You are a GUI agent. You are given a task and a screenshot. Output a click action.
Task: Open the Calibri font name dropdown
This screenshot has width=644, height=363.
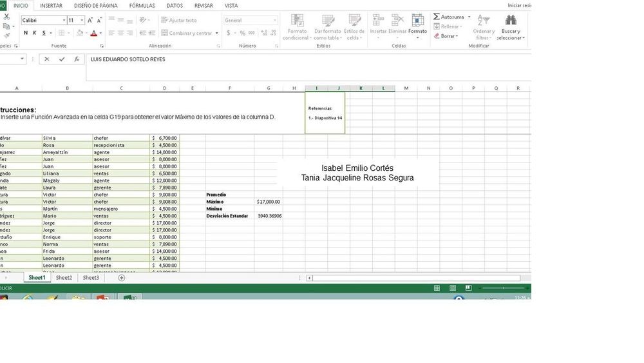[x=64, y=21]
